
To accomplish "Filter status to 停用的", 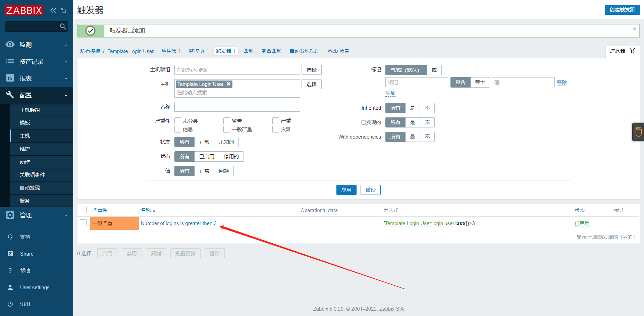I will [x=231, y=157].
